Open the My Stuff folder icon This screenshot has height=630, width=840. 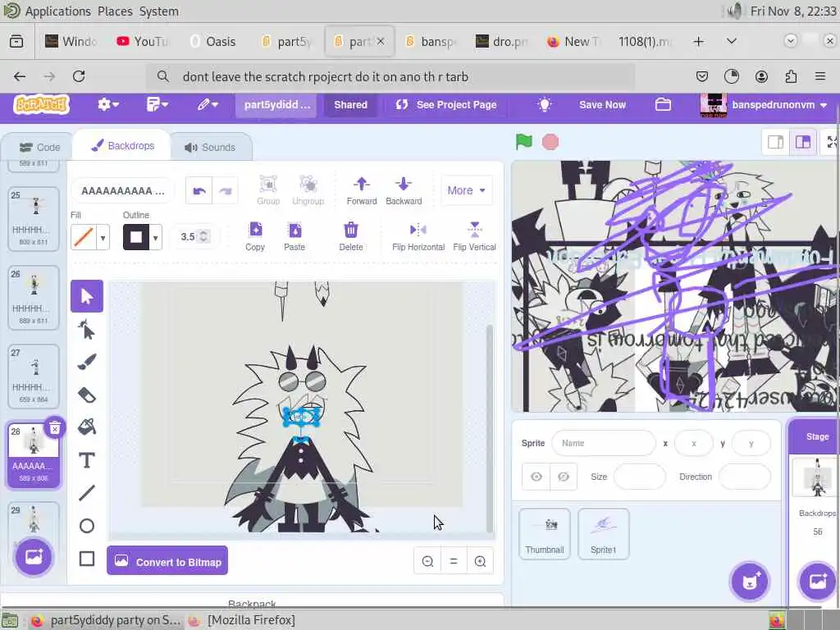(x=663, y=104)
